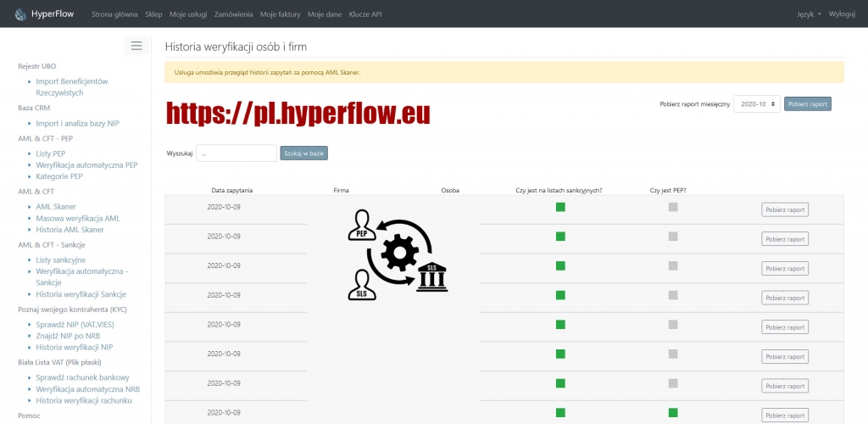Screen dimensions: 868x424
Task: Click the yellow AML Skaner info banner
Action: tap(504, 72)
